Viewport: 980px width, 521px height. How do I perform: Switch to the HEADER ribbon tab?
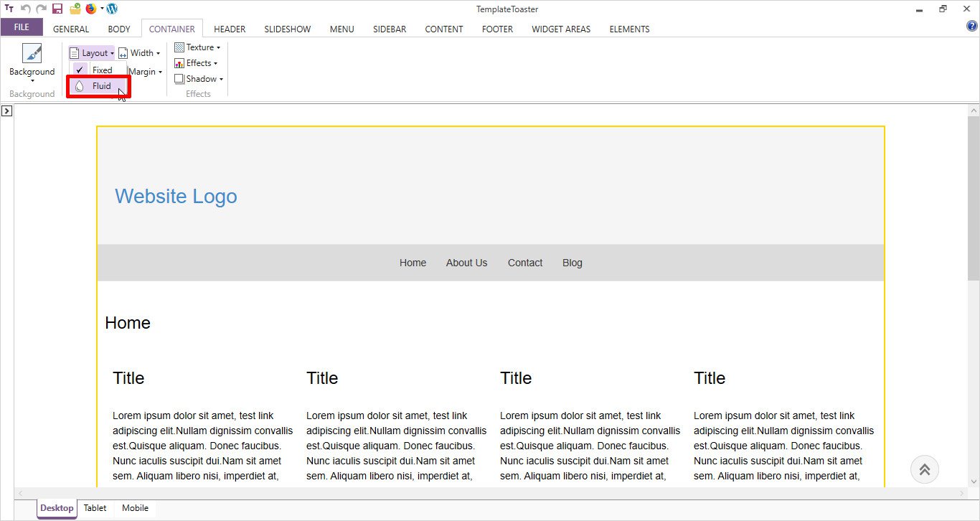click(230, 29)
